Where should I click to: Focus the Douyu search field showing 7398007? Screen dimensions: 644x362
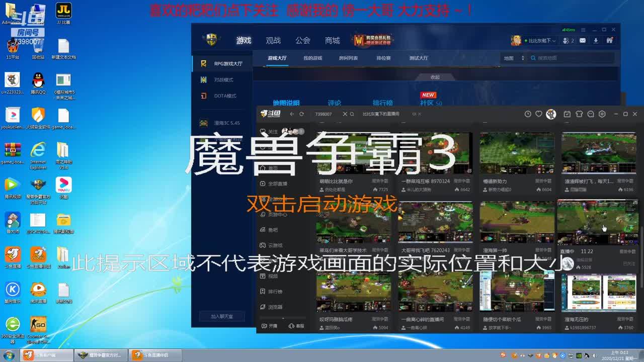[326, 114]
